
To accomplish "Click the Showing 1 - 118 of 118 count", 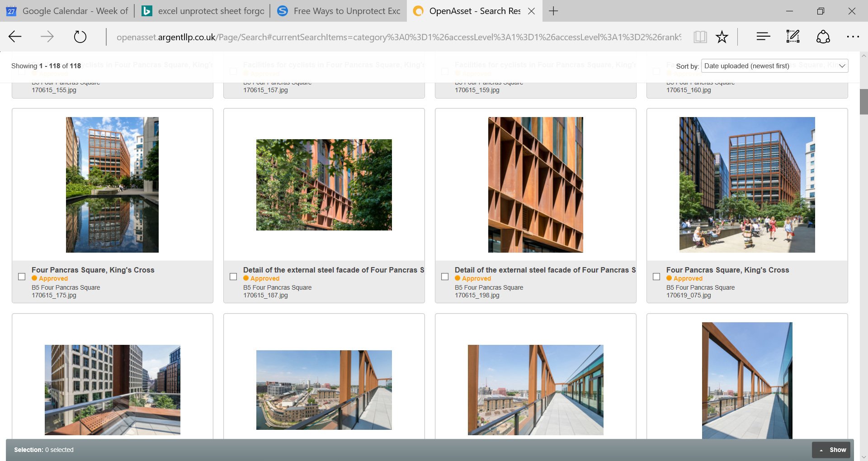I will tap(46, 66).
